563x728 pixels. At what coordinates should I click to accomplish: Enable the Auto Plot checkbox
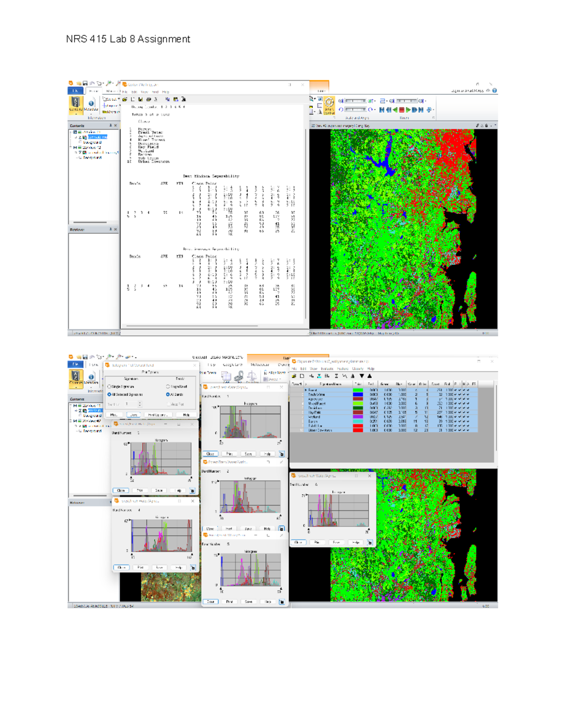(x=169, y=404)
